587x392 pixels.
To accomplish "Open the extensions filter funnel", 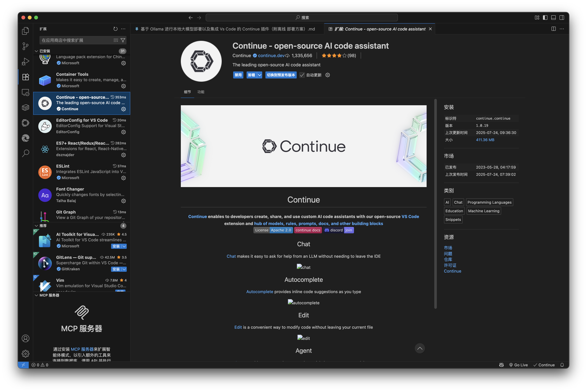I will coord(123,40).
